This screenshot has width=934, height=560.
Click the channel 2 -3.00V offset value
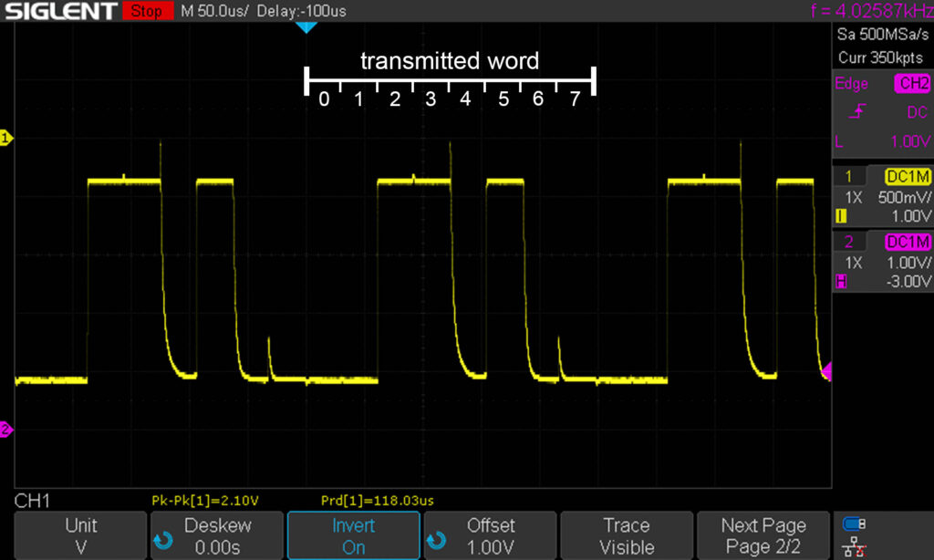pos(908,281)
